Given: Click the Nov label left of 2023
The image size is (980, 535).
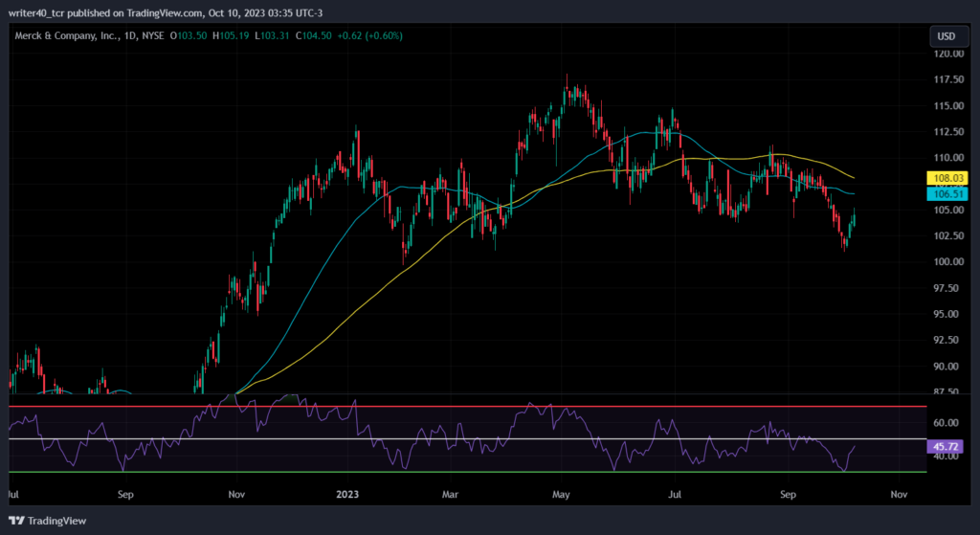Looking at the screenshot, I should tap(236, 495).
